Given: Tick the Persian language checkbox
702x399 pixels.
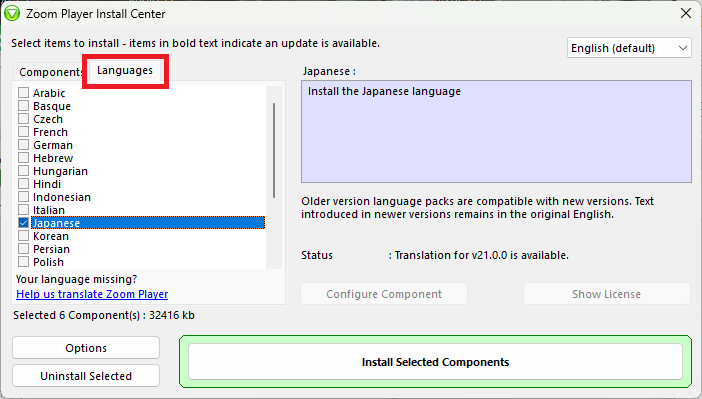Looking at the screenshot, I should (23, 249).
